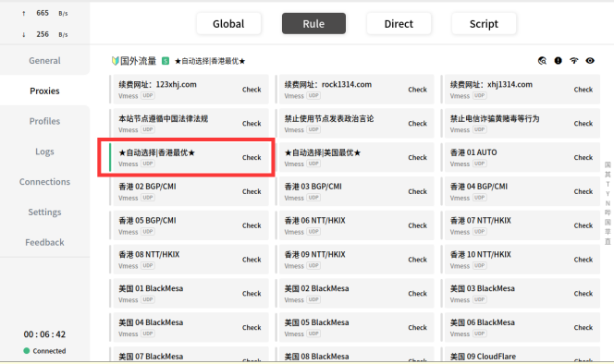The width and height of the screenshot is (614, 364).
Task: Run latency test with the wifi icon
Action: [x=574, y=61]
